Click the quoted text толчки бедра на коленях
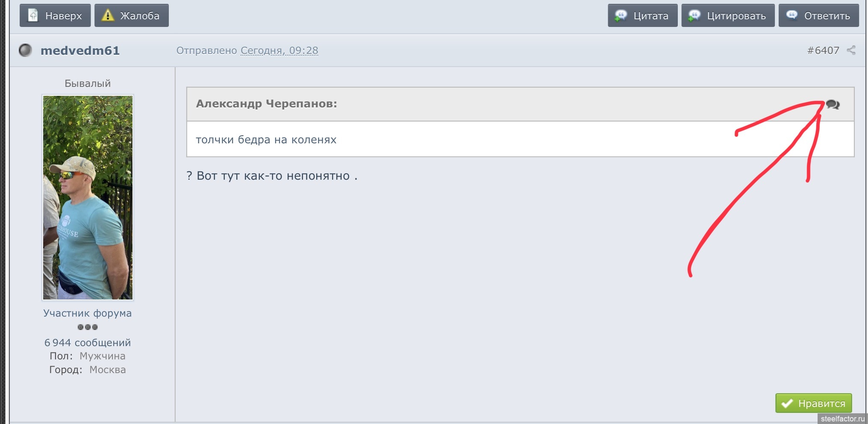Screen dimensions: 868x424 (x=266, y=139)
